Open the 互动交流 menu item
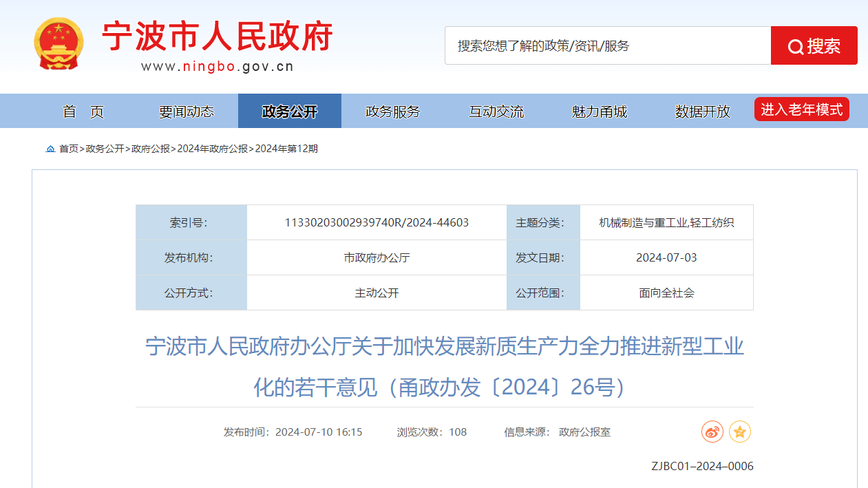The height and width of the screenshot is (488, 868). click(496, 111)
